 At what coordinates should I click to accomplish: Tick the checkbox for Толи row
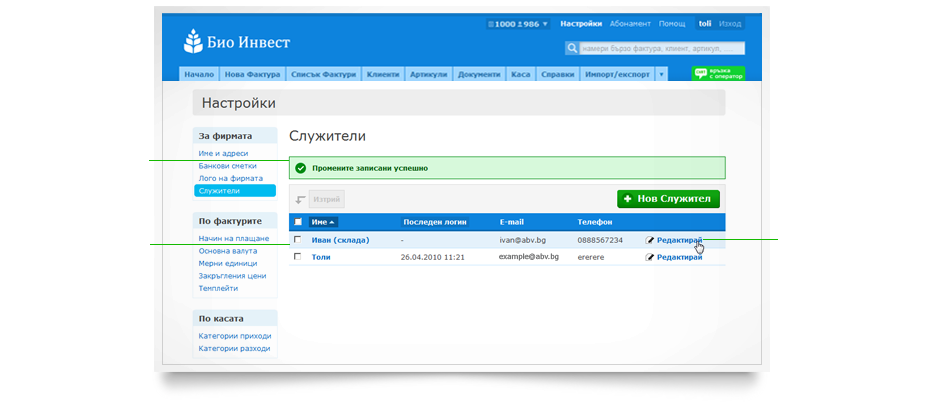(x=297, y=257)
